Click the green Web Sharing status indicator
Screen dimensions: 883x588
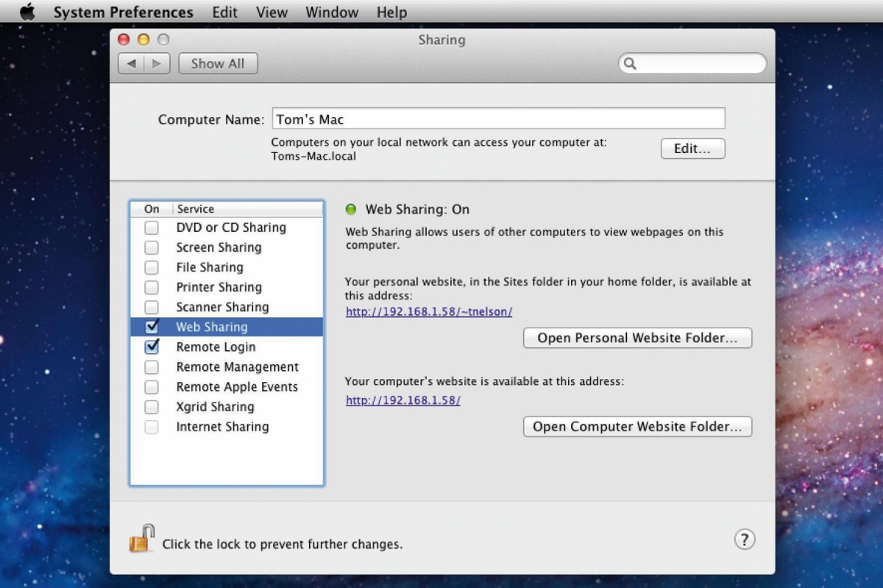(x=351, y=210)
